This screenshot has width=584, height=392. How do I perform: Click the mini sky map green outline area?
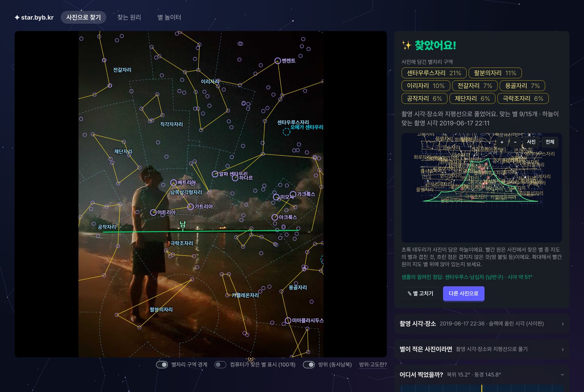pyautogui.click(x=481, y=181)
